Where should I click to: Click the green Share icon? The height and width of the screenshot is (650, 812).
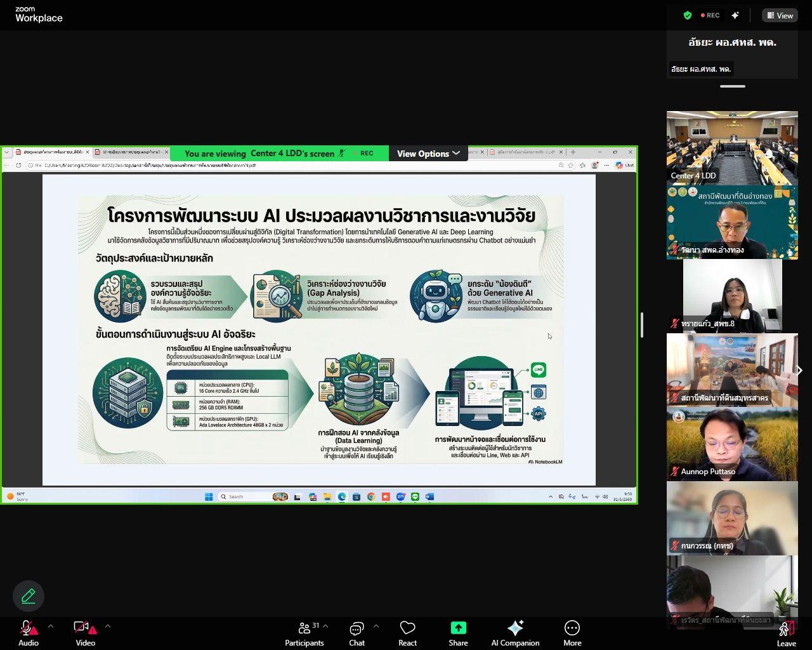pyautogui.click(x=458, y=628)
